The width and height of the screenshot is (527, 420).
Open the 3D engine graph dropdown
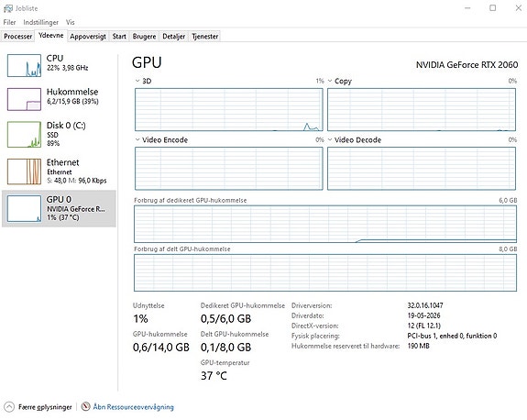137,81
